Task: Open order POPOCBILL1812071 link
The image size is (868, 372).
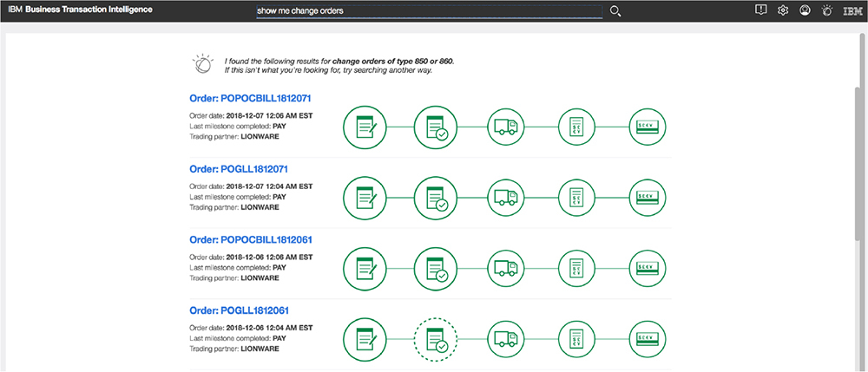Action: coord(250,98)
